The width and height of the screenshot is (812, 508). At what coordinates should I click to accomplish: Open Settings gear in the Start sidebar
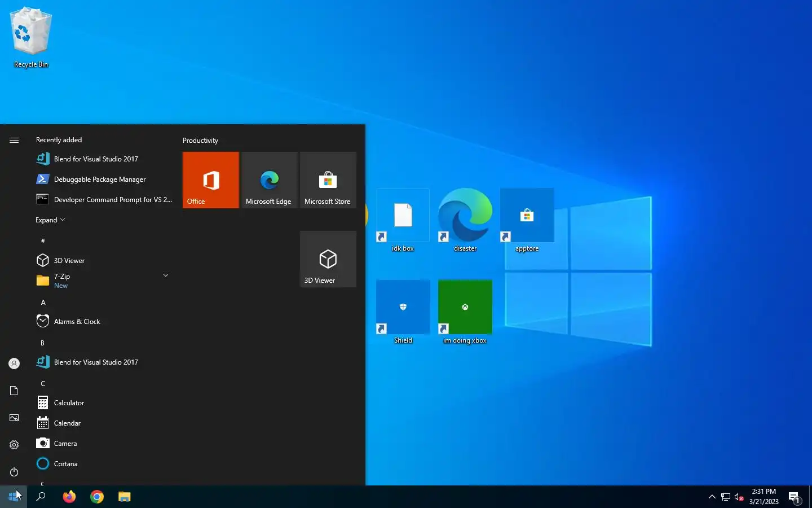point(14,445)
